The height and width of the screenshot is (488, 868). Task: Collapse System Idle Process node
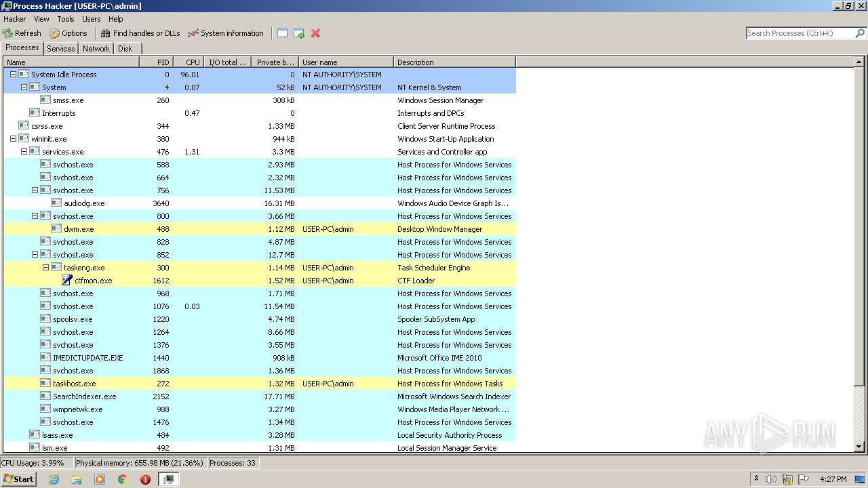[13, 75]
